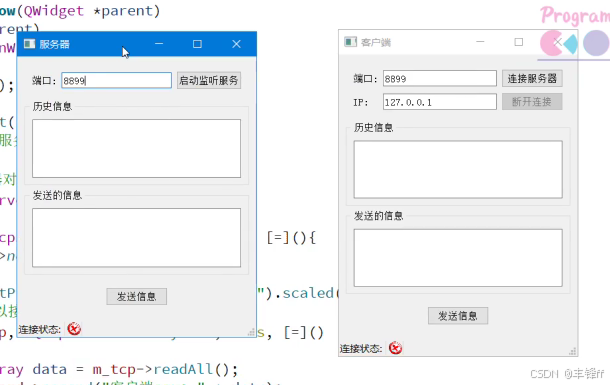Close the 服务器 window
This screenshot has width=610, height=385.
[x=236, y=44]
